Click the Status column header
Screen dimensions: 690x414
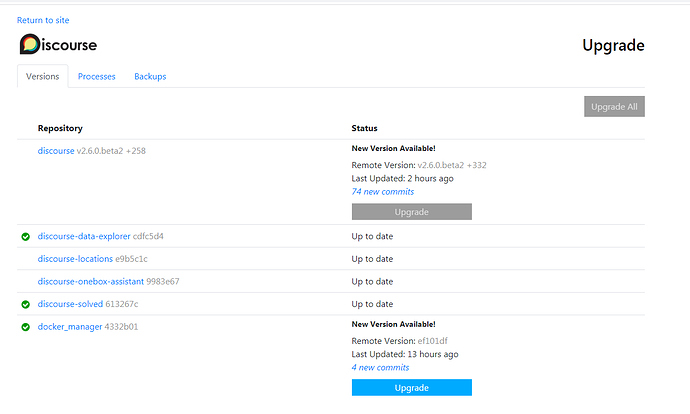point(364,128)
